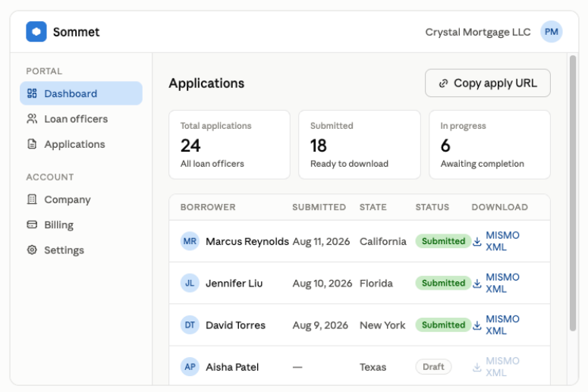Click the Copy apply URL button
The width and height of the screenshot is (588, 392).
(x=488, y=83)
